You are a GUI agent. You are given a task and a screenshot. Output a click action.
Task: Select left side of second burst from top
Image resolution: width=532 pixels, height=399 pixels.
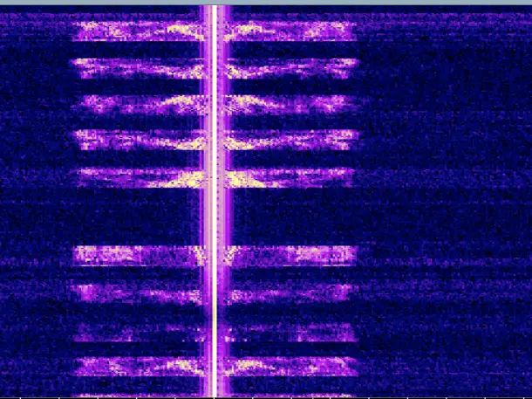[140, 66]
